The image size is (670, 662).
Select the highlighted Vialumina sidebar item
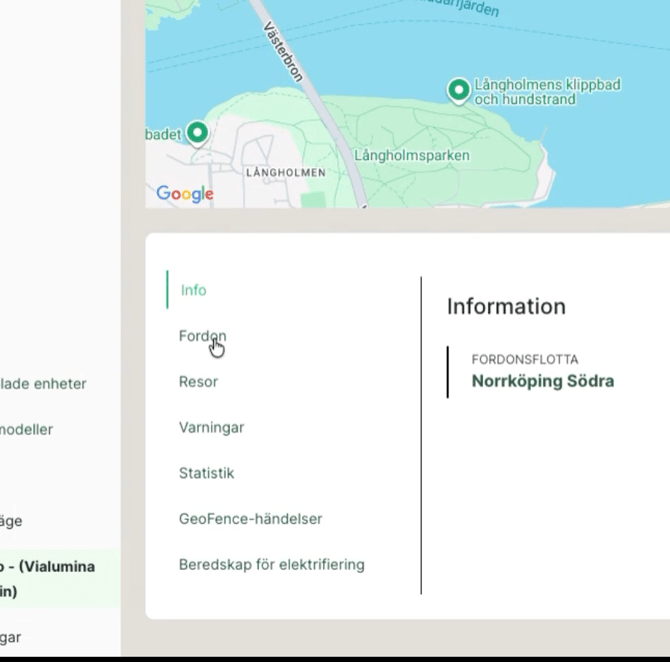click(x=48, y=578)
